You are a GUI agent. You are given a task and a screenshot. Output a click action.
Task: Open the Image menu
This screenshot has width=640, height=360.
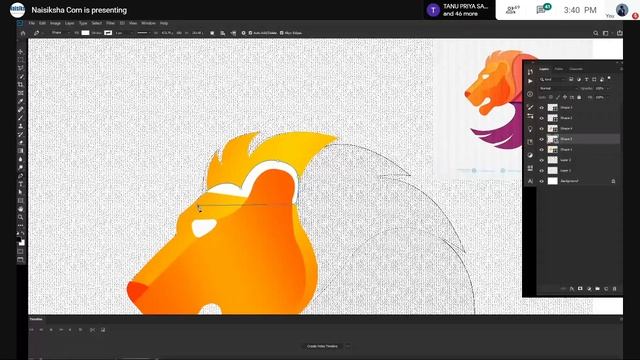pyautogui.click(x=55, y=23)
